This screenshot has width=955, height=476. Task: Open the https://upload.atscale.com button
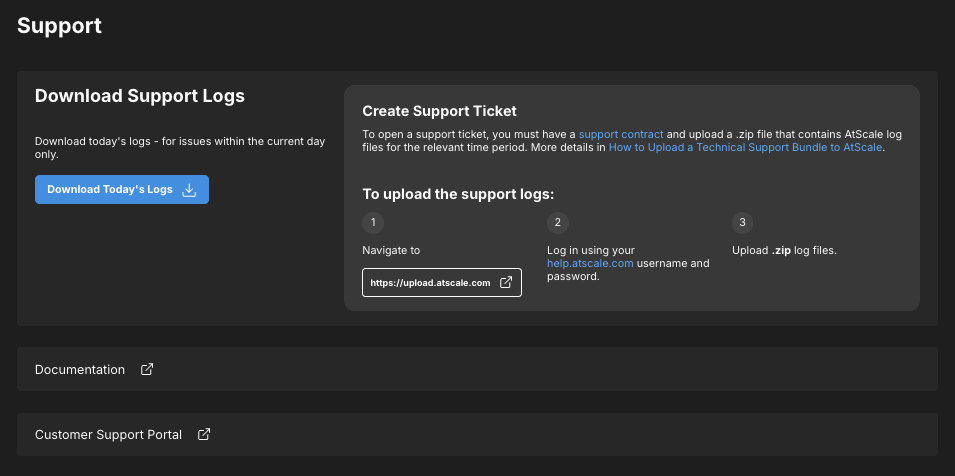pos(431,283)
